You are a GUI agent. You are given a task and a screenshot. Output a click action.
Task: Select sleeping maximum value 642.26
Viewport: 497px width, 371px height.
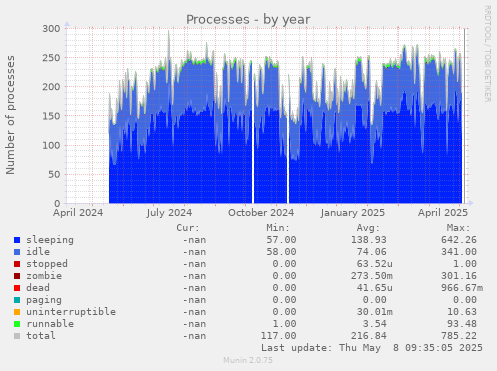459,240
